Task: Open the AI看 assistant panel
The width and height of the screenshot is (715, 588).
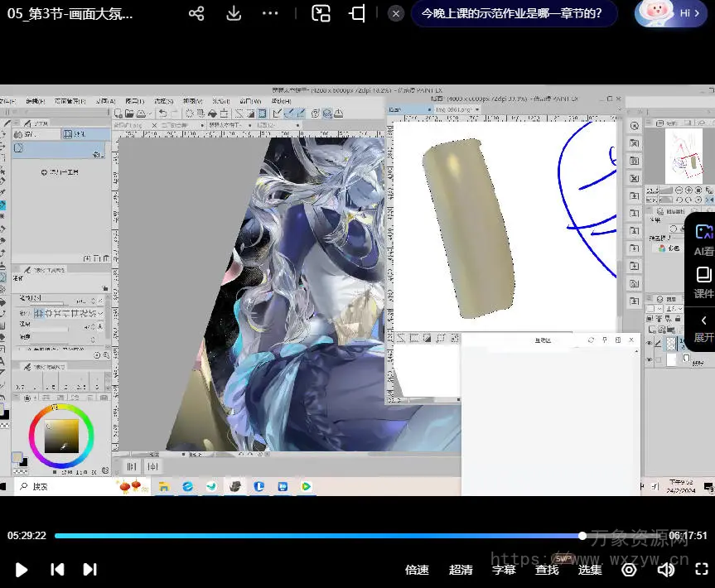Action: click(x=703, y=239)
